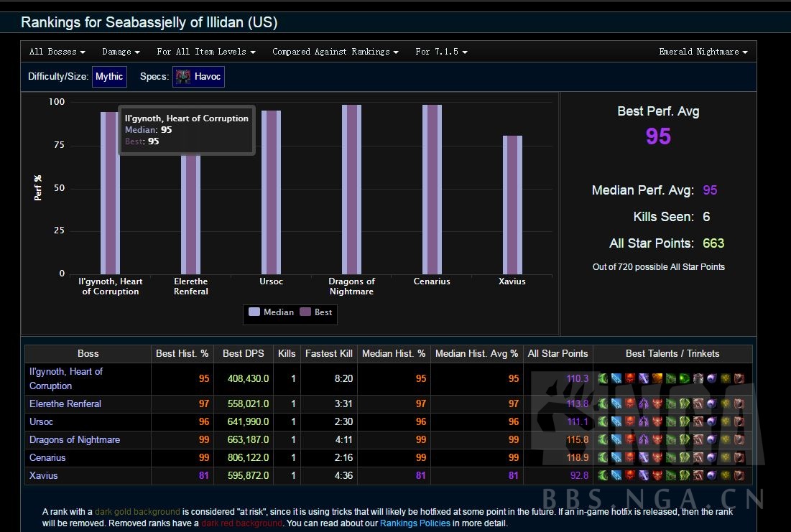Click purple lightning talent icon in Xavius row

point(644,475)
